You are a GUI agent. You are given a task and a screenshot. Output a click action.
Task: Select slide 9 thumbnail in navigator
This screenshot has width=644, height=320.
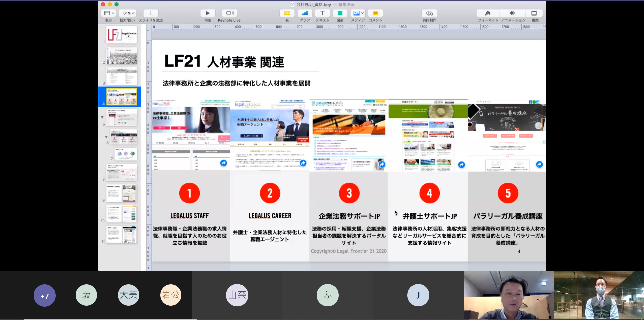[121, 193]
